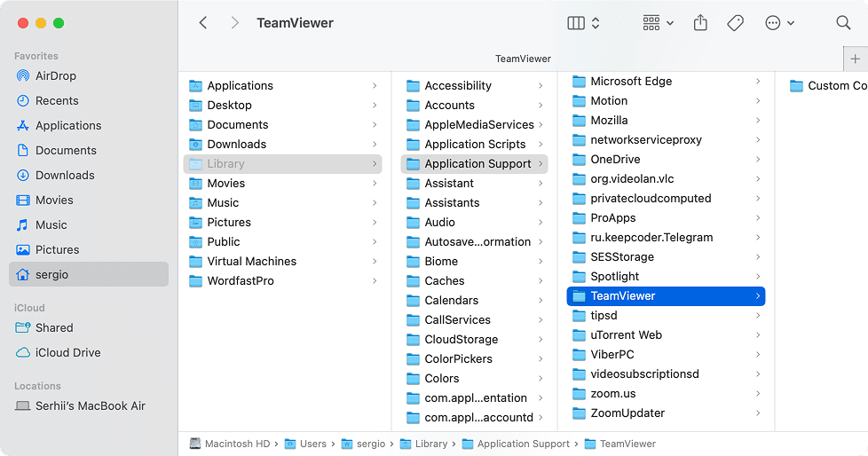Expand the OneDrive folder chevron
The image size is (868, 456).
[x=758, y=160]
